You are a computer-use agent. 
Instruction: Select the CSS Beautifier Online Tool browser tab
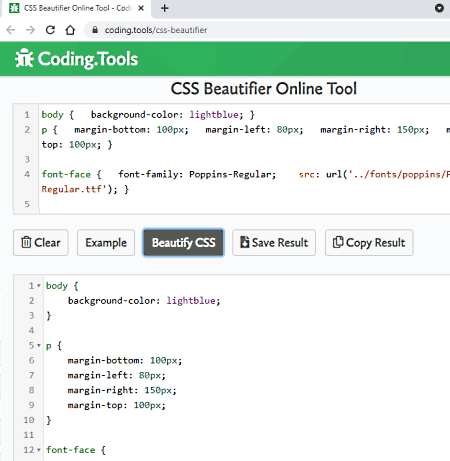pyautogui.click(x=77, y=8)
